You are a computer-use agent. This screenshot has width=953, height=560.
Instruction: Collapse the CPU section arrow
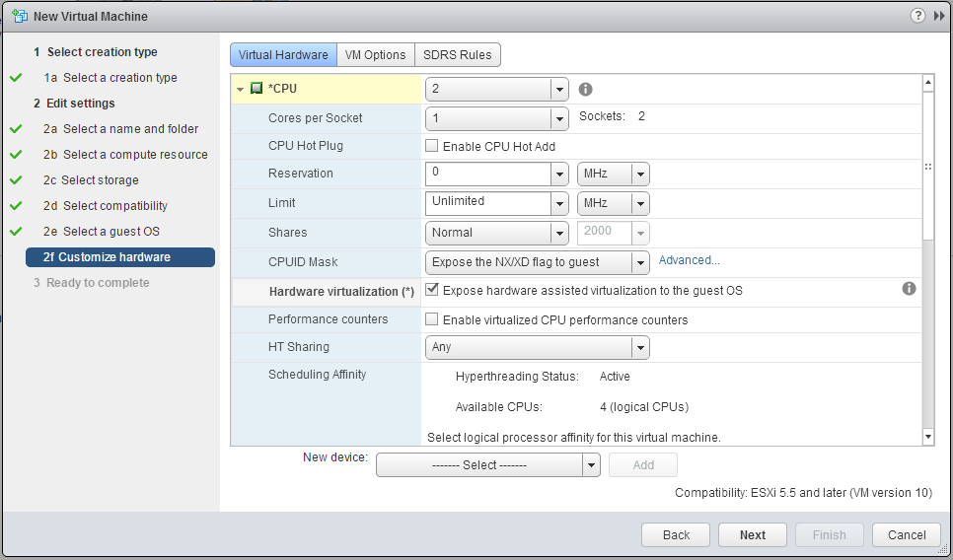pyautogui.click(x=241, y=90)
